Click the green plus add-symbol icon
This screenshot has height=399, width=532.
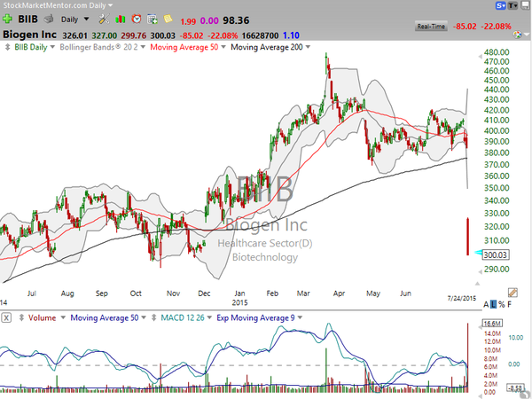(x=7, y=19)
